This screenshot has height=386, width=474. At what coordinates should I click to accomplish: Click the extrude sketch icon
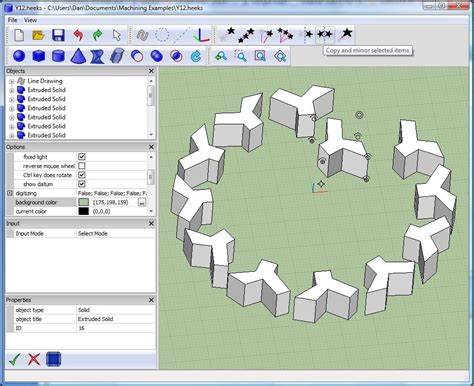click(117, 56)
